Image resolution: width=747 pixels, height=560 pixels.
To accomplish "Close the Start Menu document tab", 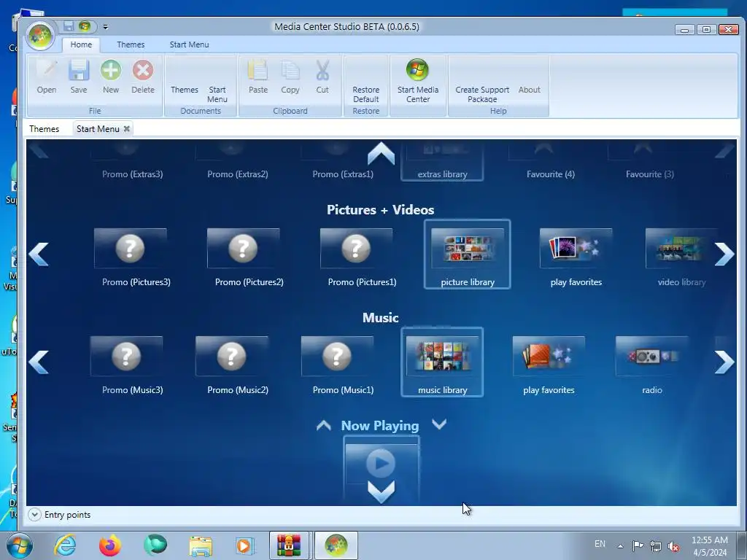I will (x=127, y=128).
